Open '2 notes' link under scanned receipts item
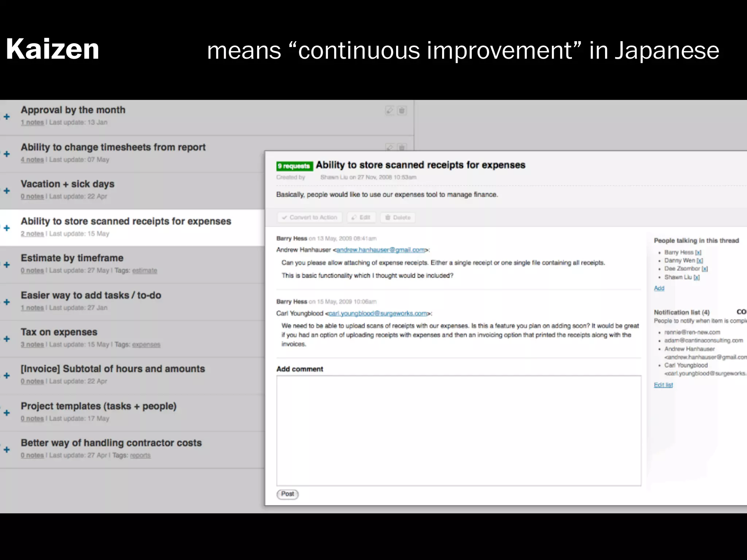 32,234
